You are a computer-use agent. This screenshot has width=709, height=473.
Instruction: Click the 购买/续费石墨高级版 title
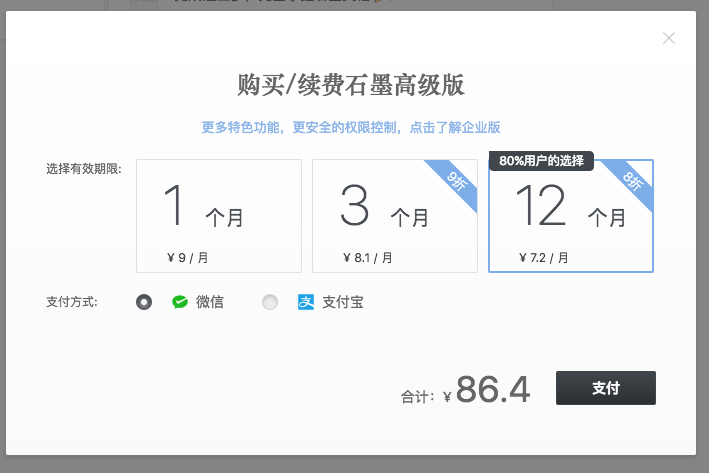[x=351, y=85]
